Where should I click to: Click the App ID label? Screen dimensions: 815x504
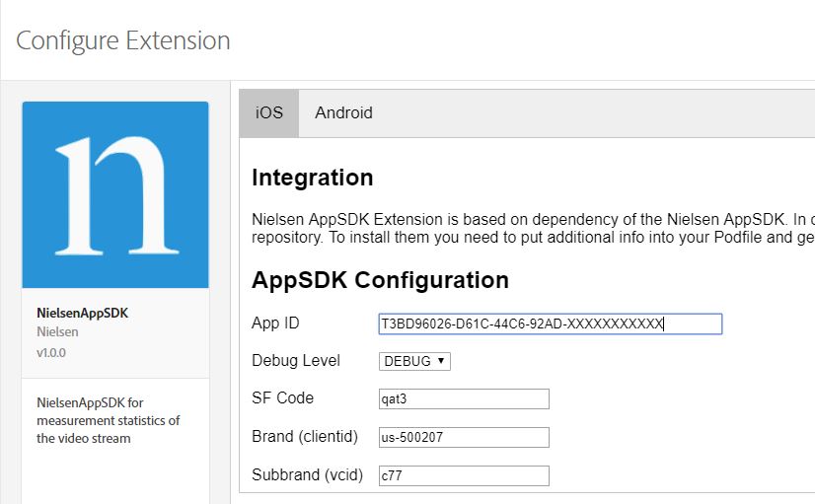275,324
